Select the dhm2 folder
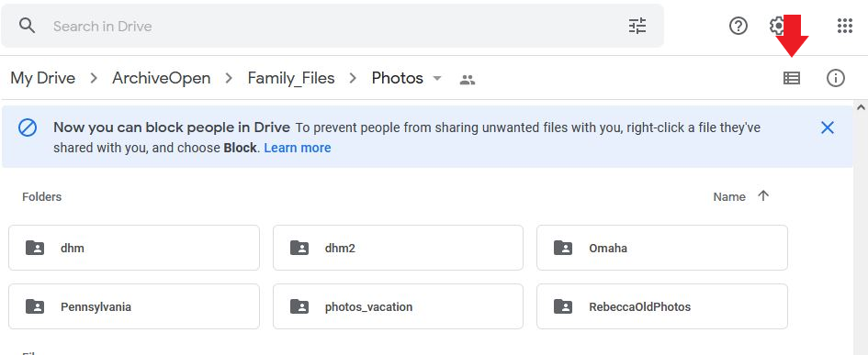The width and height of the screenshot is (868, 355). (398, 248)
